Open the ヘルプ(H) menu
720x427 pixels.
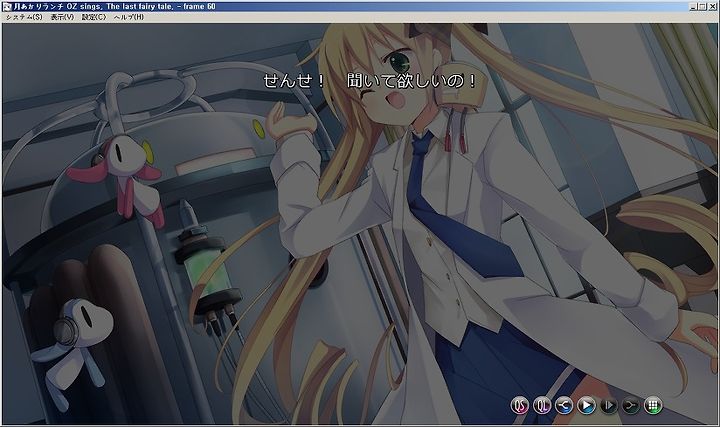[129, 17]
